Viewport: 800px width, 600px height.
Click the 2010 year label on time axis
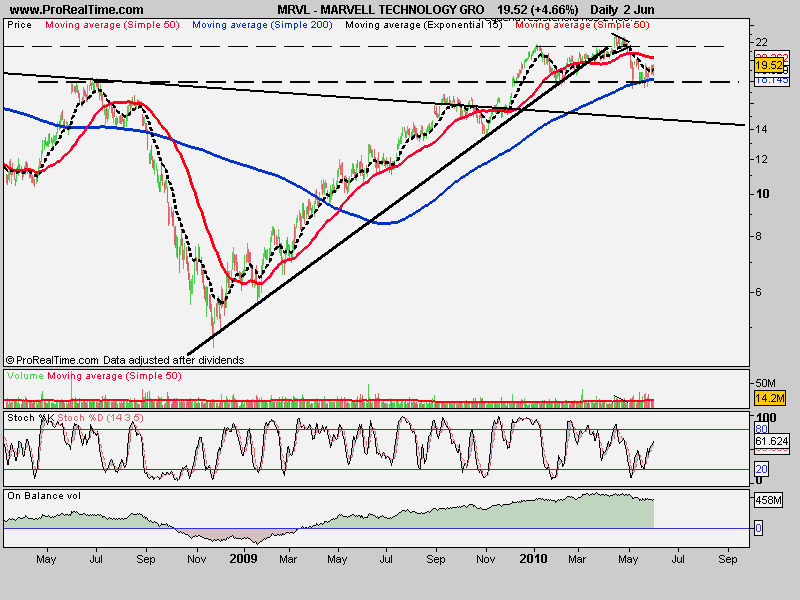[533, 559]
